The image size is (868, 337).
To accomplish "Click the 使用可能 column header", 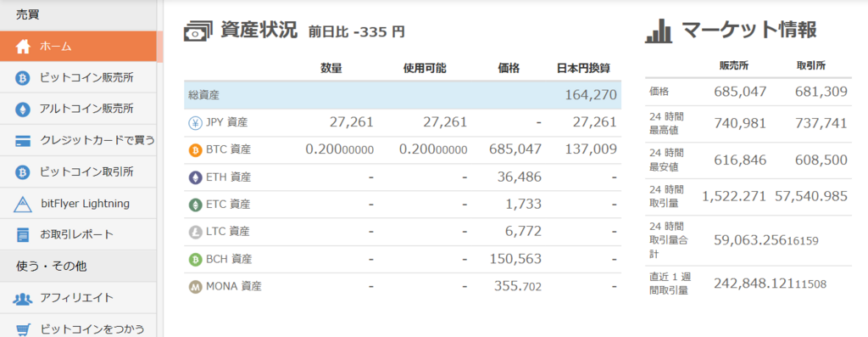I will [x=425, y=68].
